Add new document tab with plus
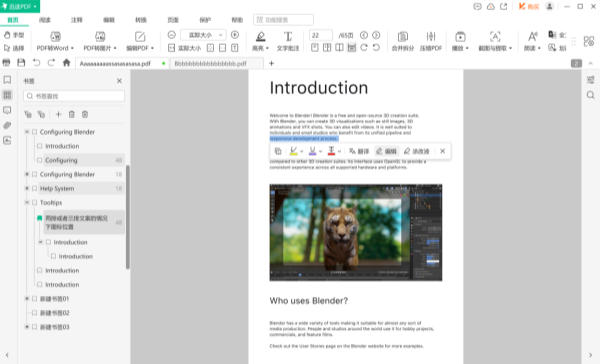 click(271, 63)
